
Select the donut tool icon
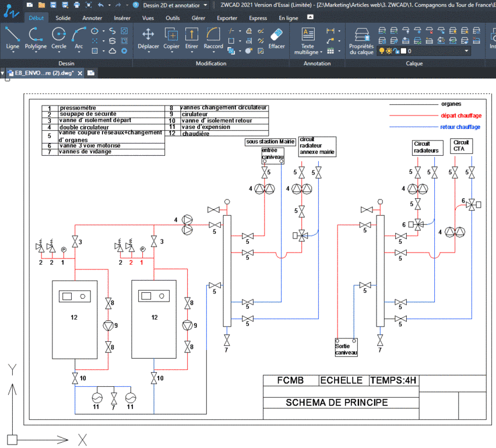[x=124, y=51]
